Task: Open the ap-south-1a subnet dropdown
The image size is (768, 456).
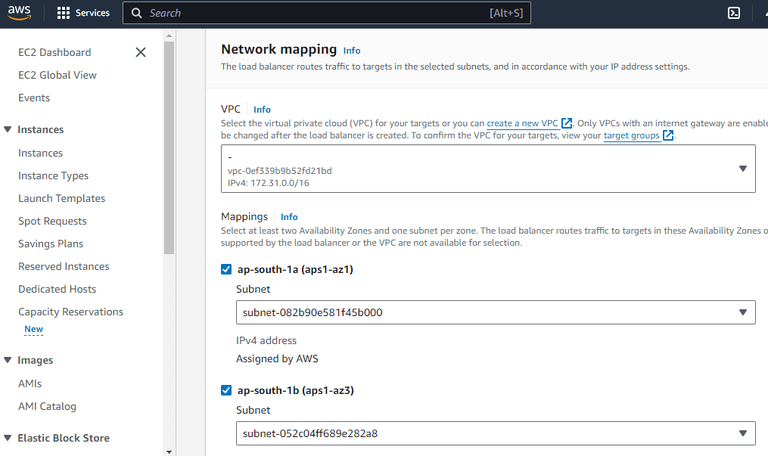Action: pyautogui.click(x=743, y=312)
